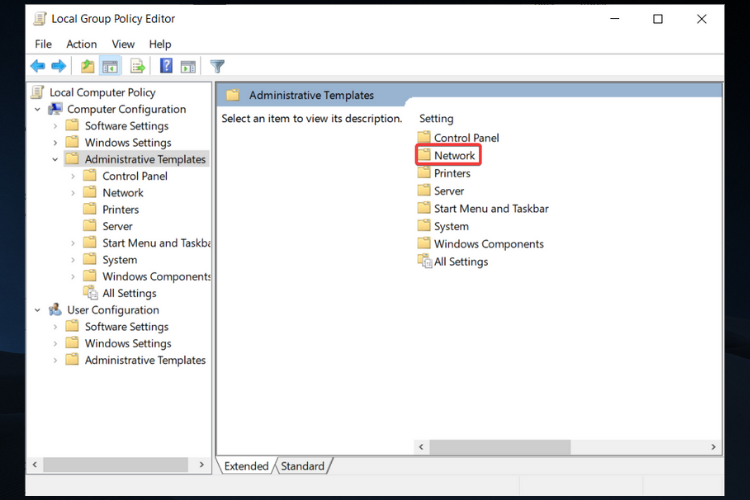Open the View menu
Screen dimensions: 750x500
tap(123, 44)
